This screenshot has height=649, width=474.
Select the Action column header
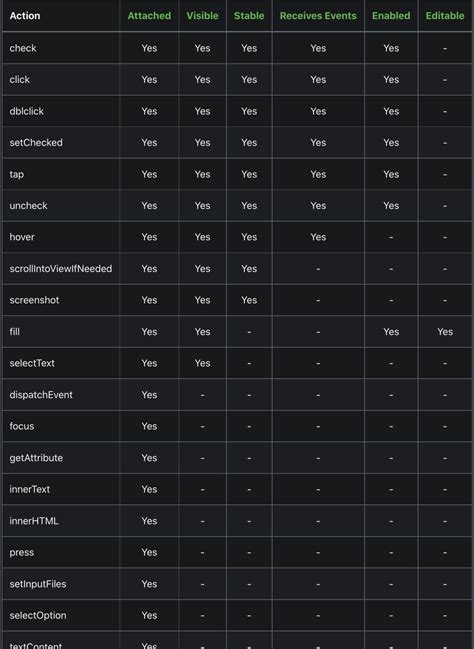pyautogui.click(x=25, y=16)
